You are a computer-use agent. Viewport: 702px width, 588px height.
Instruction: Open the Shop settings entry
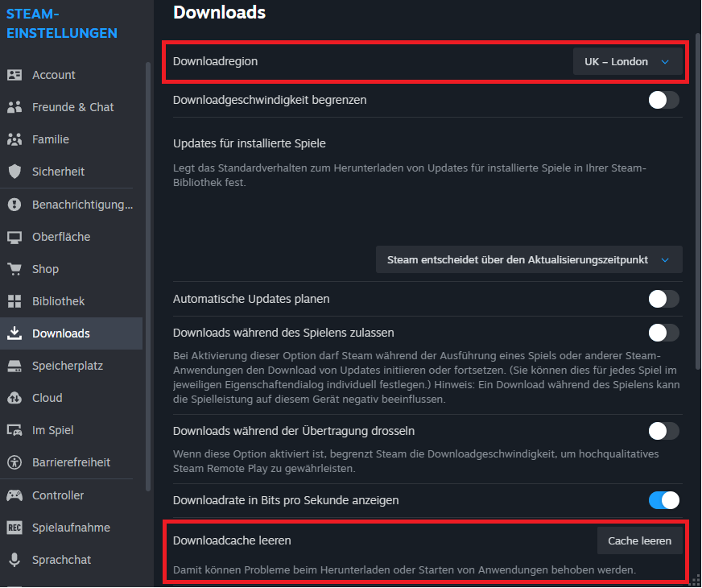click(x=71, y=269)
